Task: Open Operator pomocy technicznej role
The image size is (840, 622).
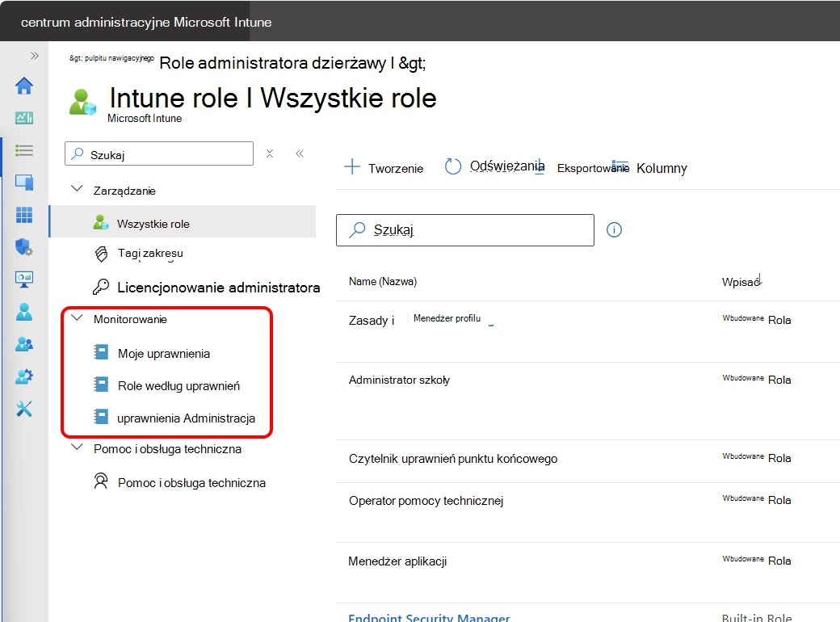Action: tap(426, 500)
